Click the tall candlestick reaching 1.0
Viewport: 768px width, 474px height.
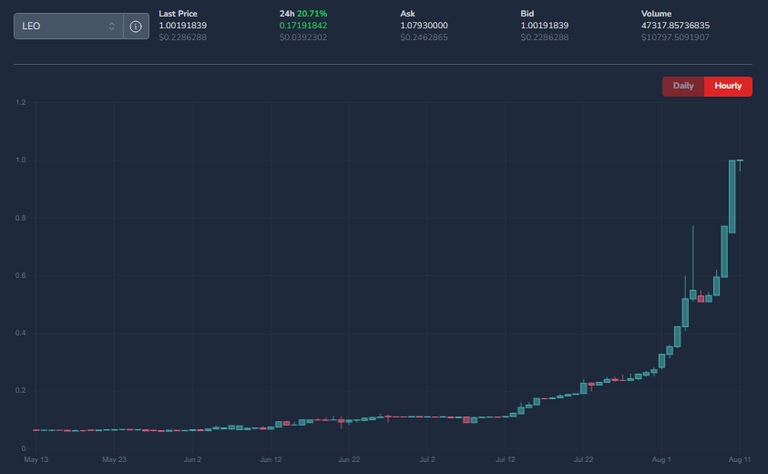[732, 196]
